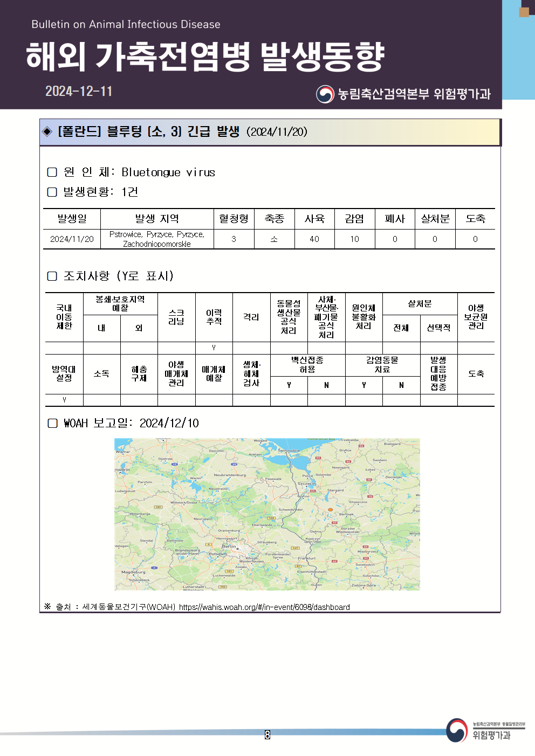Click the checkbox beside WOAH 보고일
535x756 pixels.
pyautogui.click(x=52, y=423)
